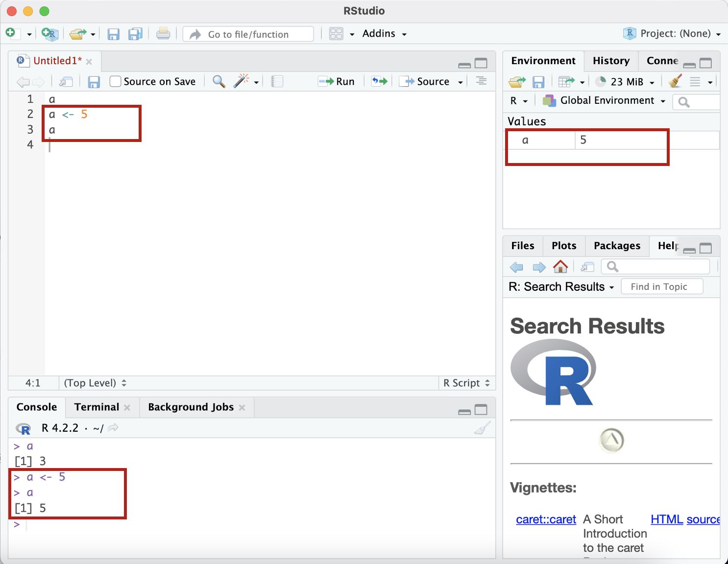Open the caret::caret vignette link
Screen dimensions: 728x564
[x=546, y=519]
